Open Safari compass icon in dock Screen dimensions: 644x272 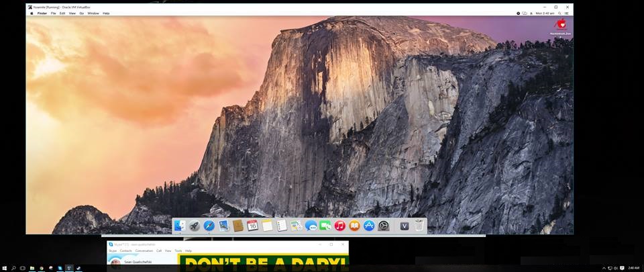coord(209,226)
